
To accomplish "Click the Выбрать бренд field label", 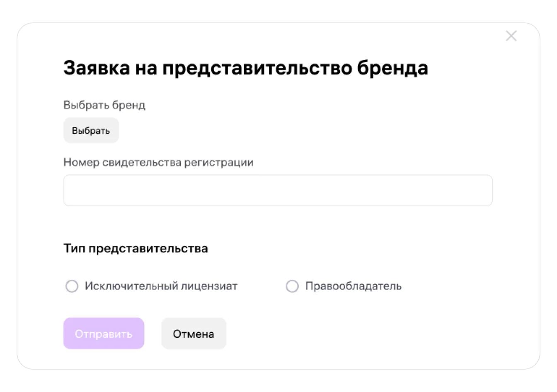I will [x=104, y=105].
